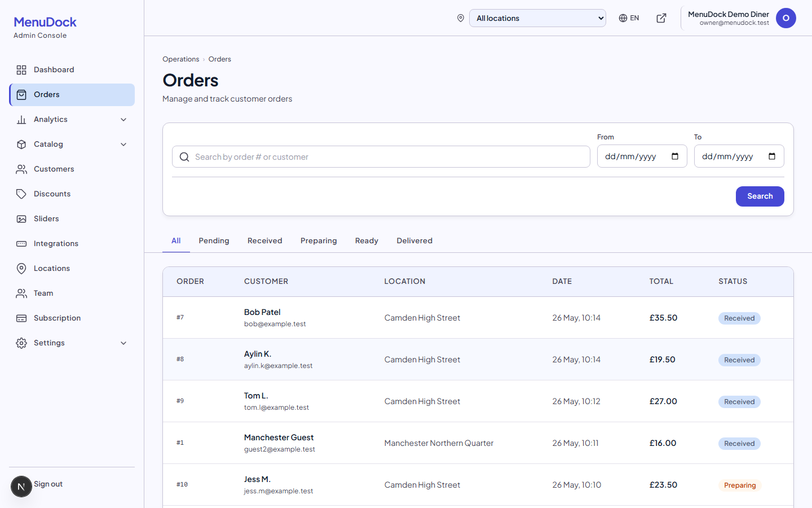This screenshot has height=508, width=812.
Task: Click the MenuDock logo
Action: (x=45, y=22)
